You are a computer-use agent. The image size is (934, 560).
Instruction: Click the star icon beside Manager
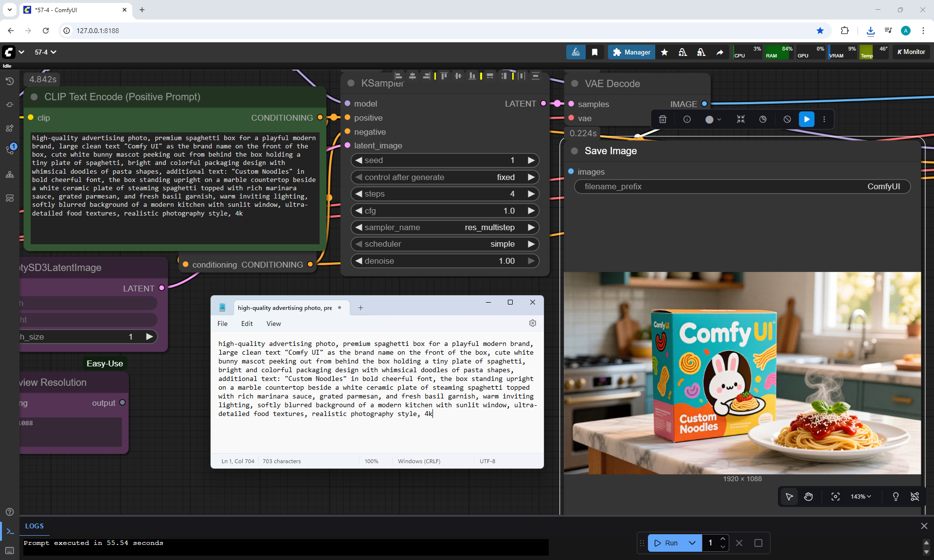665,52
